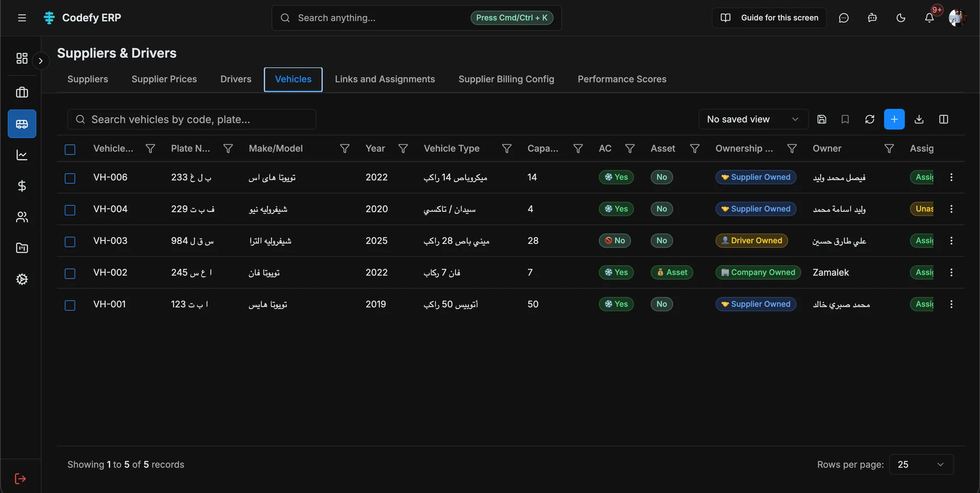This screenshot has height=493, width=980.
Task: Open row actions menu for VH-004
Action: pos(951,209)
